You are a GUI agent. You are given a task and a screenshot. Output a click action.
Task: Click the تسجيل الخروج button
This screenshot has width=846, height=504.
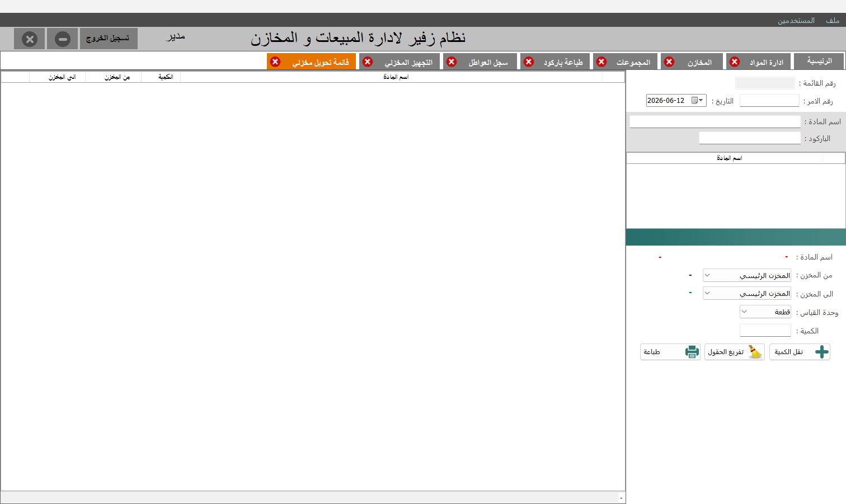109,39
